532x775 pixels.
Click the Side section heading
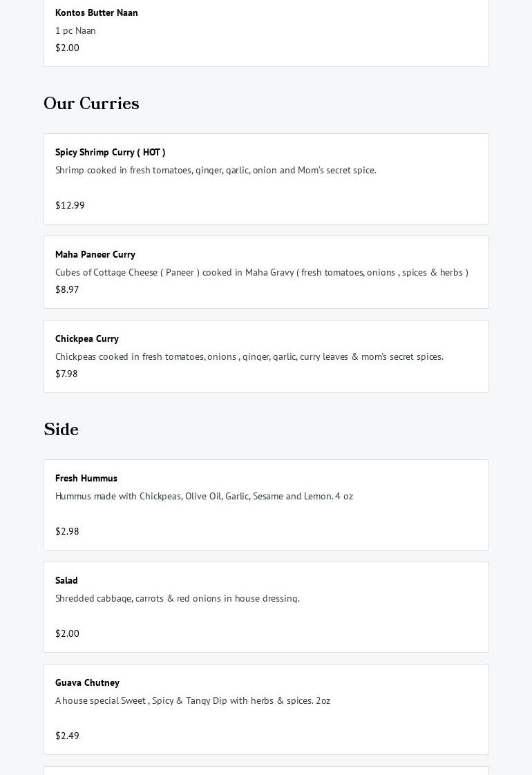61,429
